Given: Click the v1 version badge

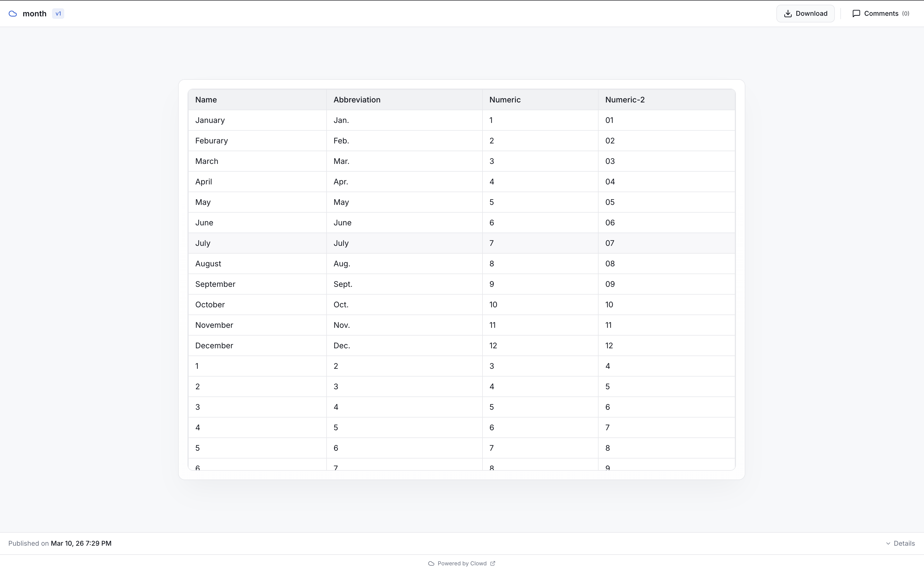Looking at the screenshot, I should click(x=58, y=14).
